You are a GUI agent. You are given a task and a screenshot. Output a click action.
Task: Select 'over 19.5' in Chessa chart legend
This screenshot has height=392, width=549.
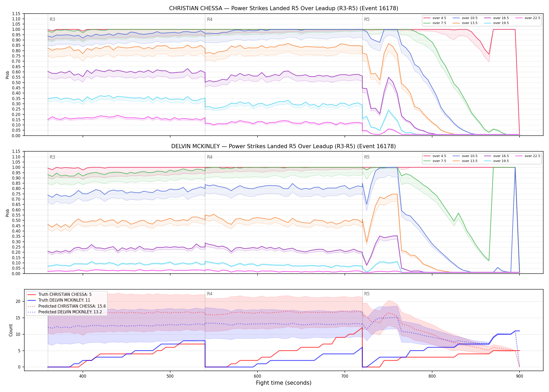496,23
